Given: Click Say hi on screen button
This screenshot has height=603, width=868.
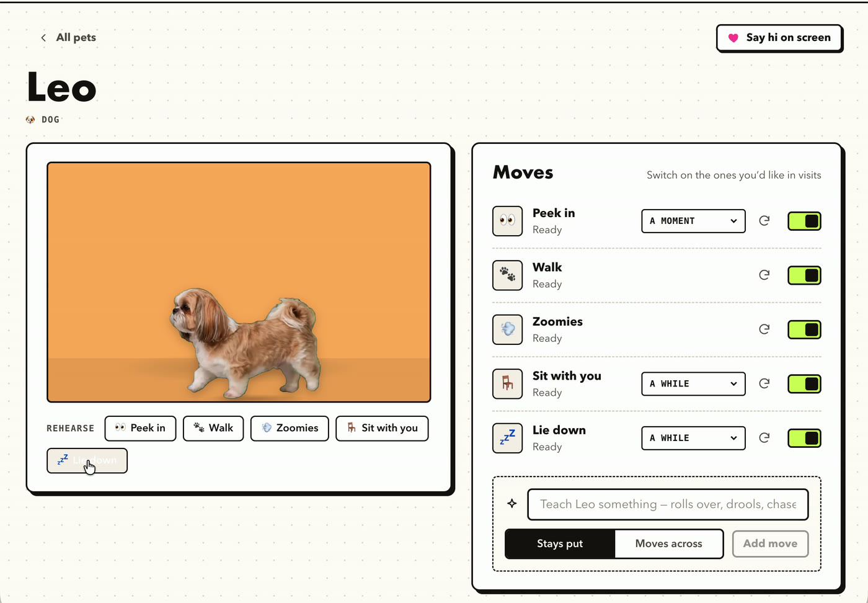Looking at the screenshot, I should 779,38.
